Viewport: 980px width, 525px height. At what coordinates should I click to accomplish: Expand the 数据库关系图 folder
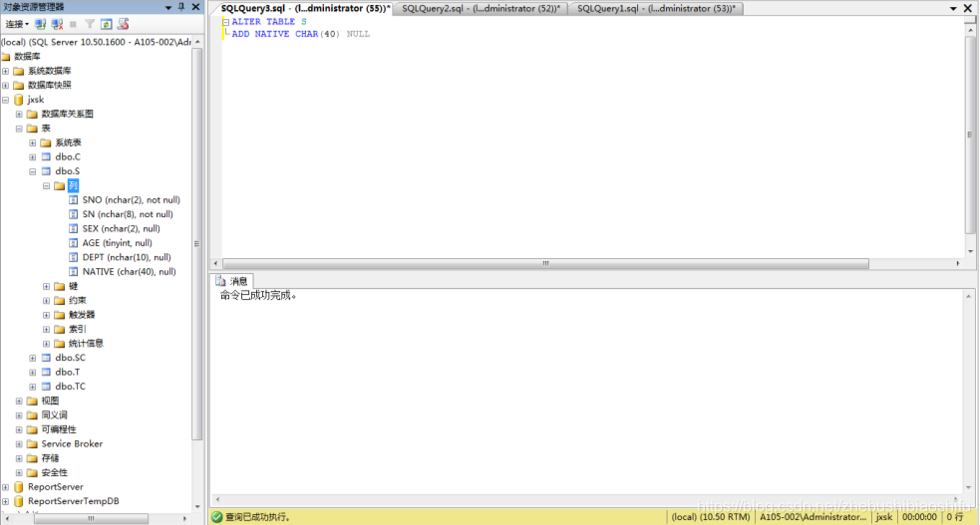pyautogui.click(x=19, y=115)
